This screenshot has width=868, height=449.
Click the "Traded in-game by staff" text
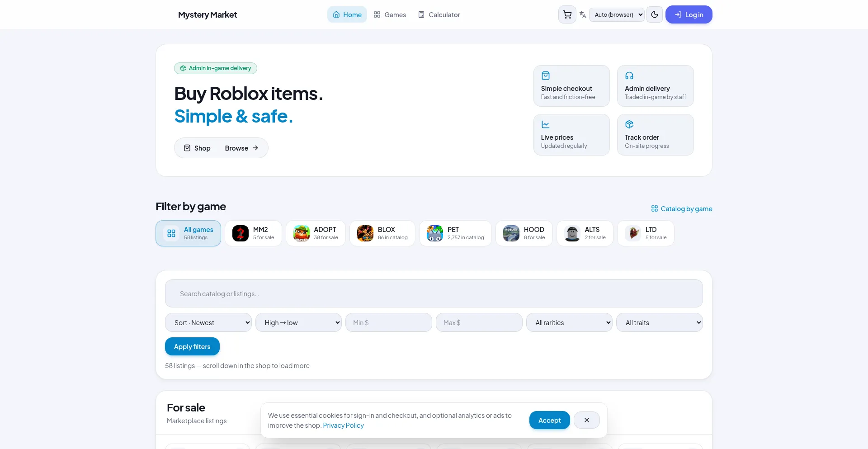pyautogui.click(x=656, y=97)
